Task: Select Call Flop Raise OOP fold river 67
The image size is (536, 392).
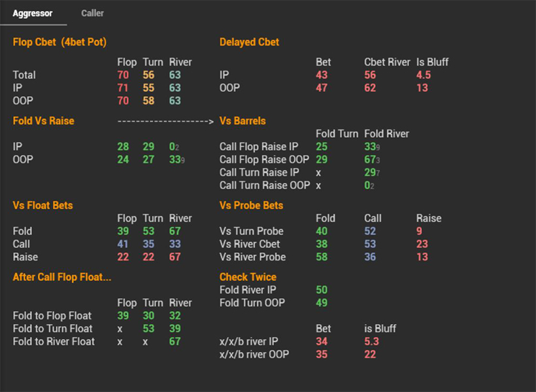Action: pyautogui.click(x=372, y=159)
